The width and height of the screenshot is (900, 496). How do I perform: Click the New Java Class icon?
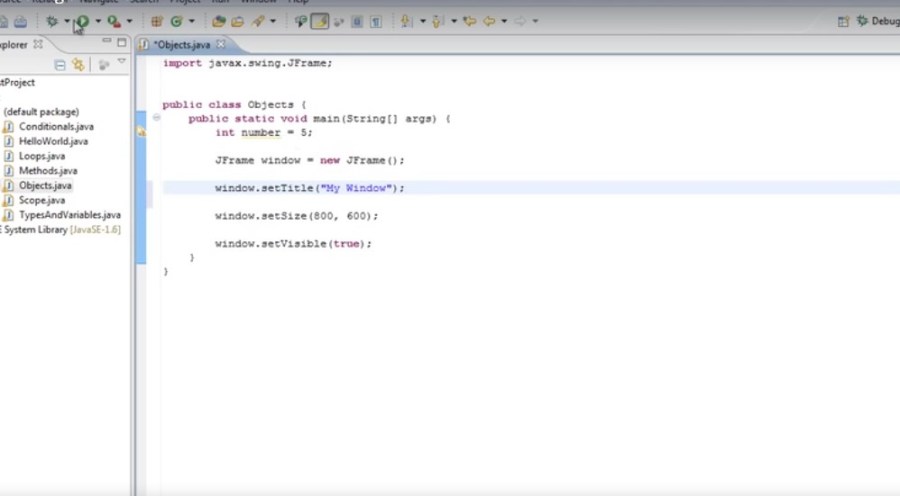pos(176,21)
